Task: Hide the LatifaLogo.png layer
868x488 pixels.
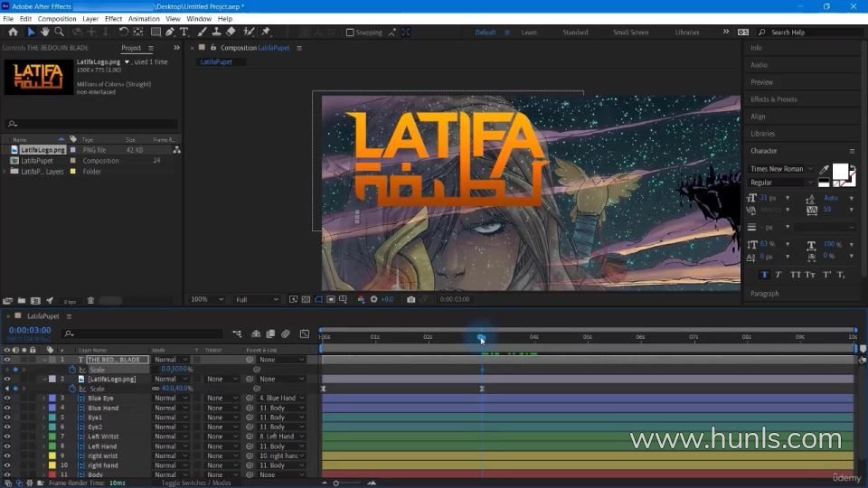Action: pos(7,379)
